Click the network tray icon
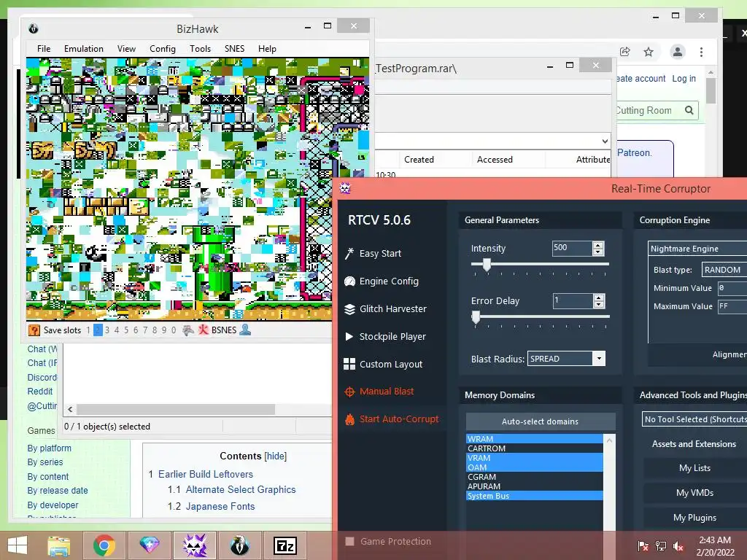The width and height of the screenshot is (747, 560). (x=661, y=545)
